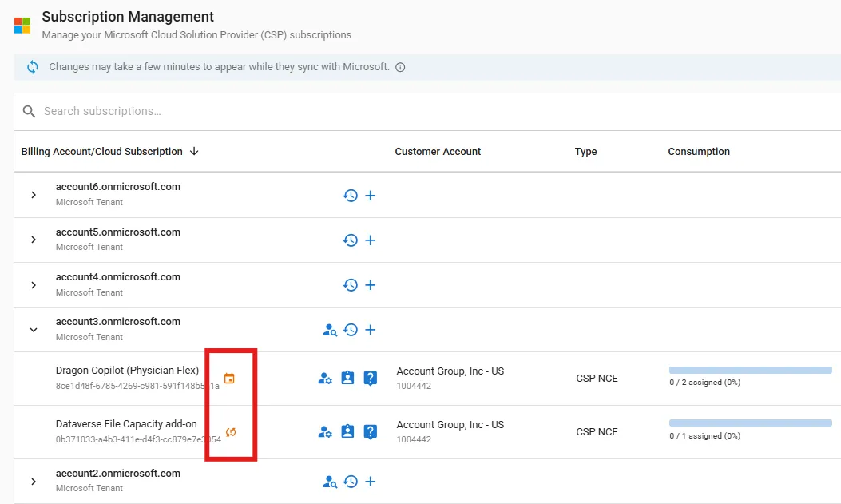Screen dimensions: 841x504
Task: Toggle the sort arrow on the Billing Account column
Action: pyautogui.click(x=194, y=152)
